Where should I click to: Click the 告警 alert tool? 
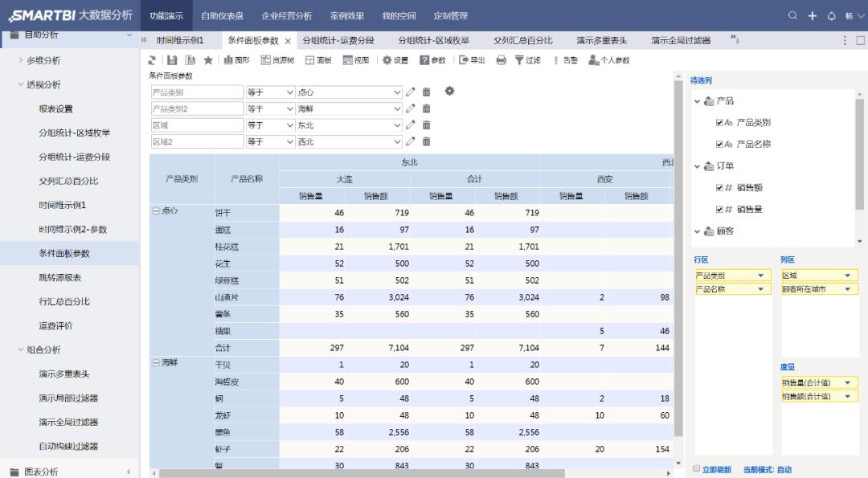(x=565, y=60)
